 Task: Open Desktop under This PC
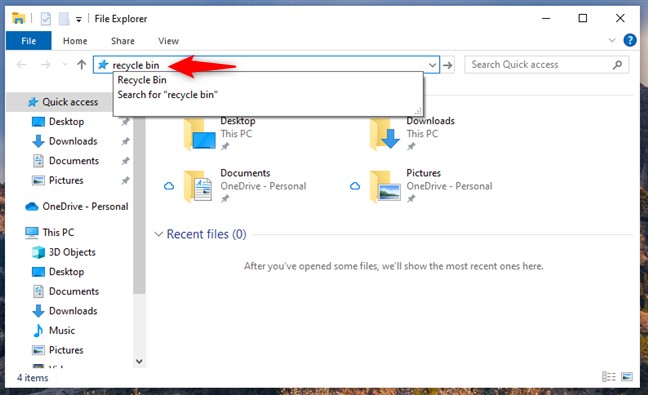(66, 272)
